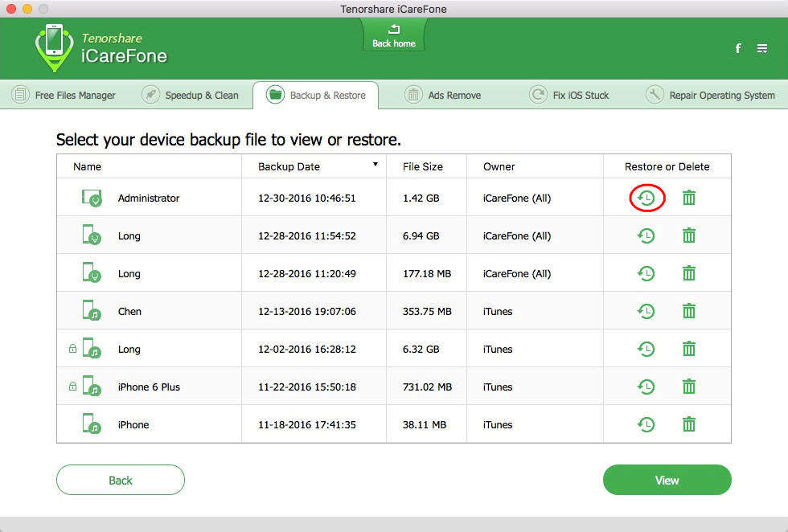Open the Fix iOS Stuck tab

pyautogui.click(x=569, y=95)
